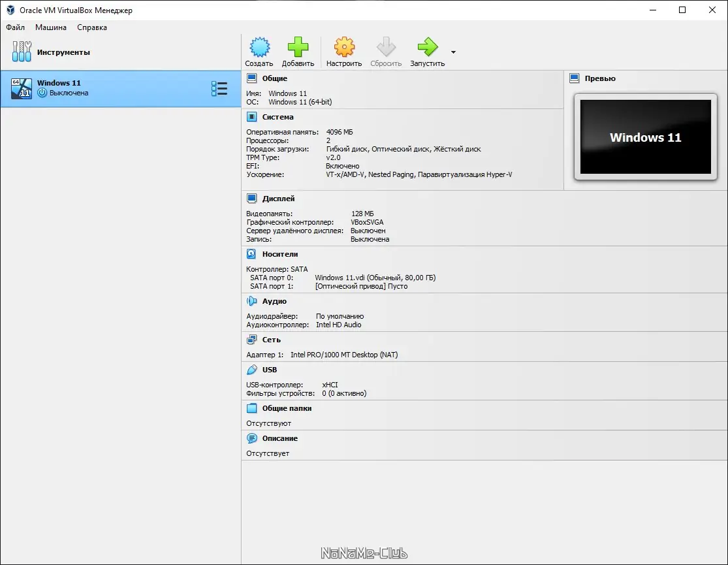Open the Справка menu

[x=92, y=27]
